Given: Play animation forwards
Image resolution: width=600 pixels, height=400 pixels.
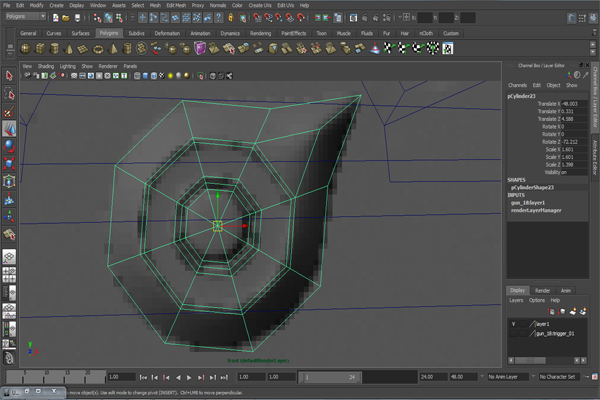Looking at the screenshot, I should pos(189,377).
